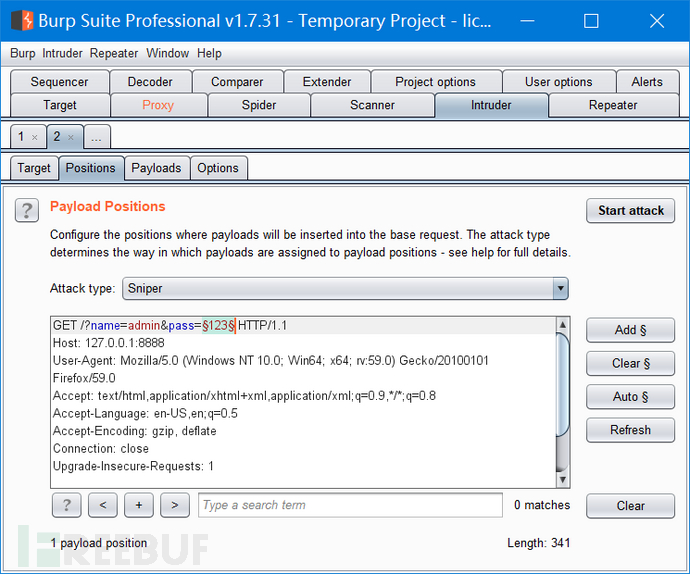Open the Intruder menu
The height and width of the screenshot is (574, 690).
62,53
